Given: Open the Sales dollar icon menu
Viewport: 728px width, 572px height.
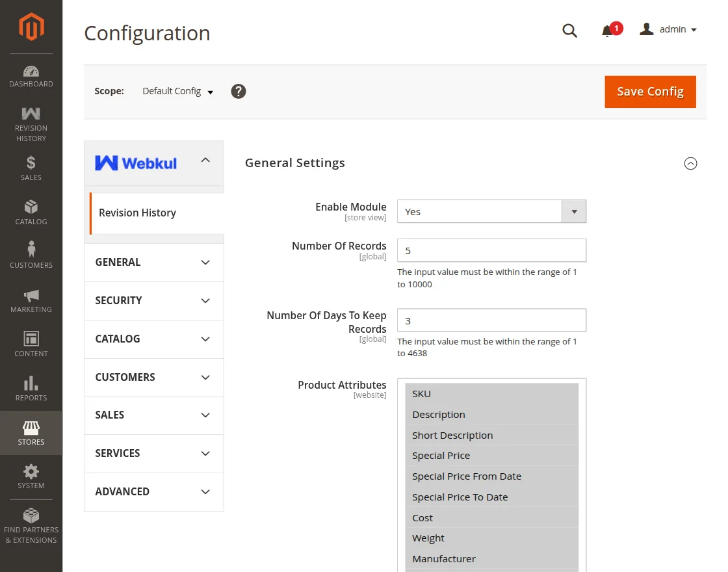Looking at the screenshot, I should point(31,168).
